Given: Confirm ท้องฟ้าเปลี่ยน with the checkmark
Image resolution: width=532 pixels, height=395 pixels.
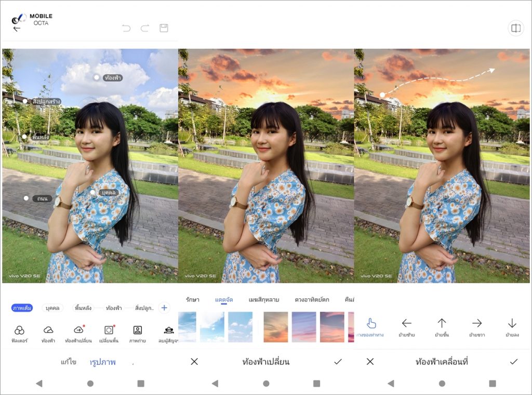Looking at the screenshot, I should 338,362.
